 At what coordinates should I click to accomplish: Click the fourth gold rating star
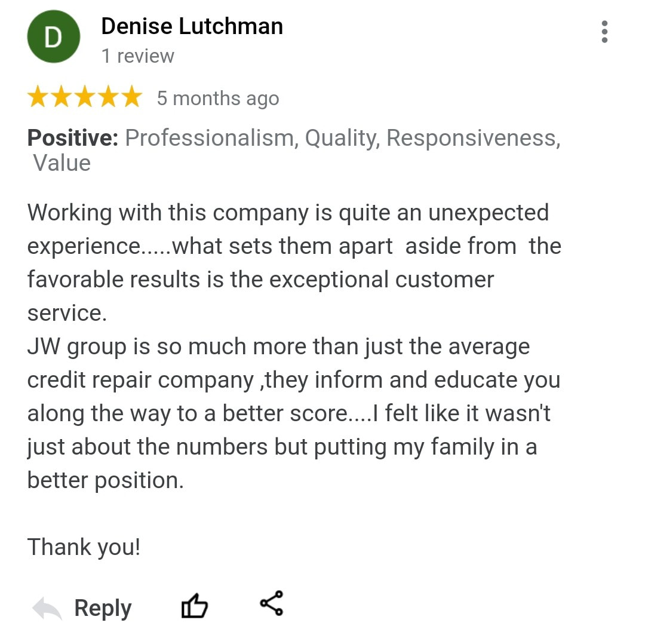tap(109, 97)
